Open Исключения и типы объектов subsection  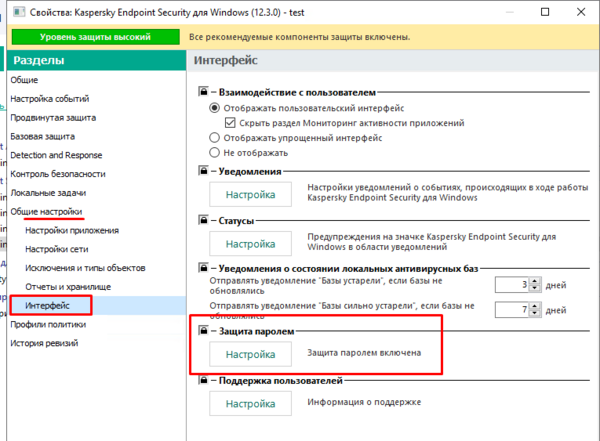(85, 268)
